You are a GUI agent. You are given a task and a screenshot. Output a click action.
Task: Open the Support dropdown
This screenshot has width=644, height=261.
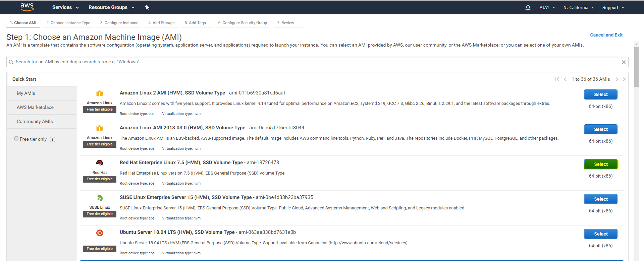(613, 7)
